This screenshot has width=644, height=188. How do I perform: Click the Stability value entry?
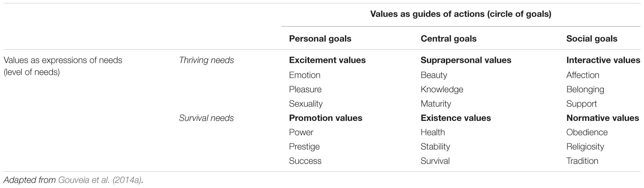coord(435,147)
